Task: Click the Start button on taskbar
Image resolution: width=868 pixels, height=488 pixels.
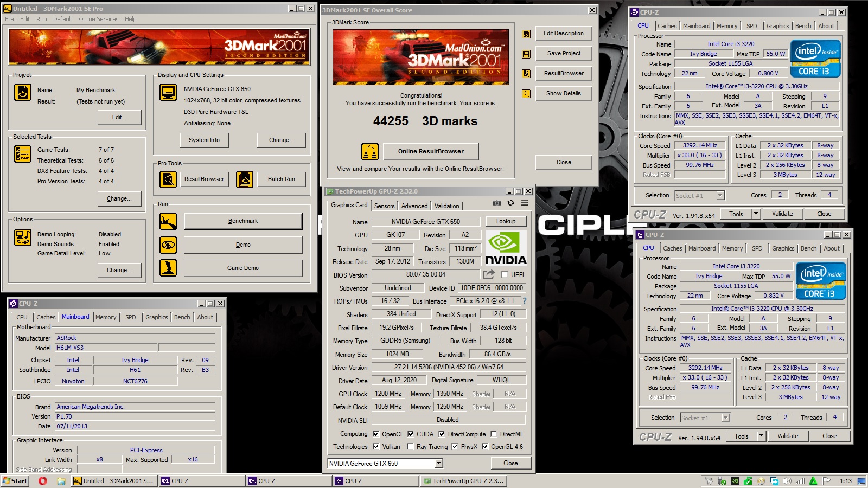Action: tap(15, 481)
